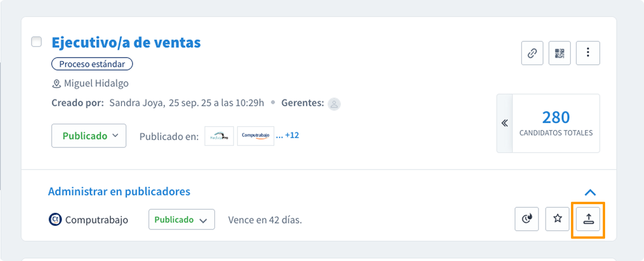Click the Computrabajo round logo icon
Image resolution: width=644 pixels, height=261 pixels.
(x=55, y=220)
